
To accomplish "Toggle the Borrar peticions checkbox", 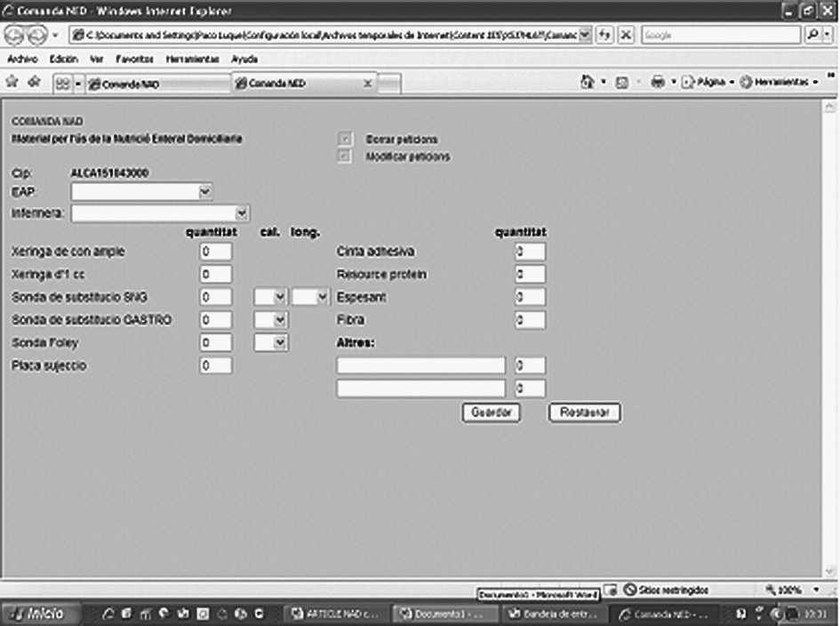I will click(346, 140).
